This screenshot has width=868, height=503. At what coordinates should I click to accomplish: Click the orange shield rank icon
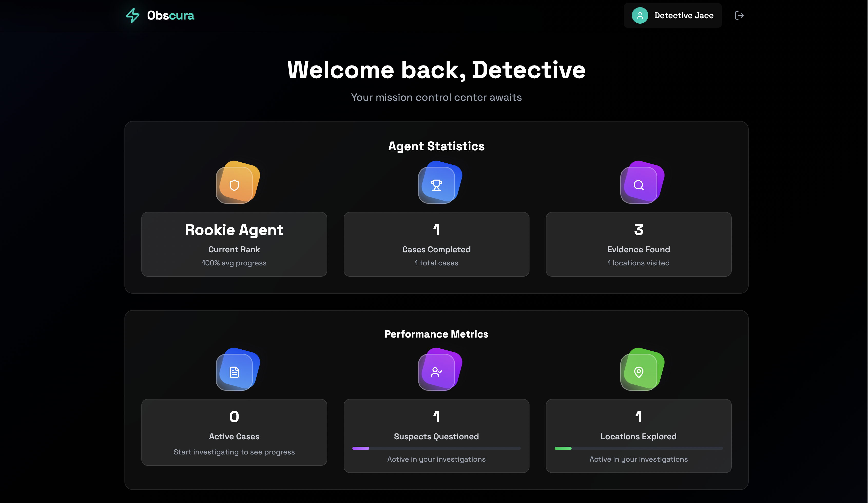[235, 185]
